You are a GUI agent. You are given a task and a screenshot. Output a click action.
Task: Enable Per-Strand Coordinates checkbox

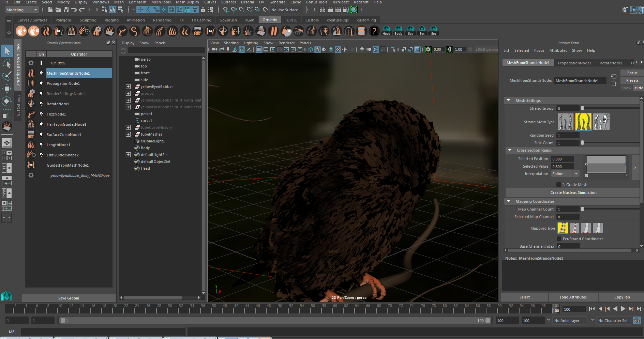[x=559, y=239]
